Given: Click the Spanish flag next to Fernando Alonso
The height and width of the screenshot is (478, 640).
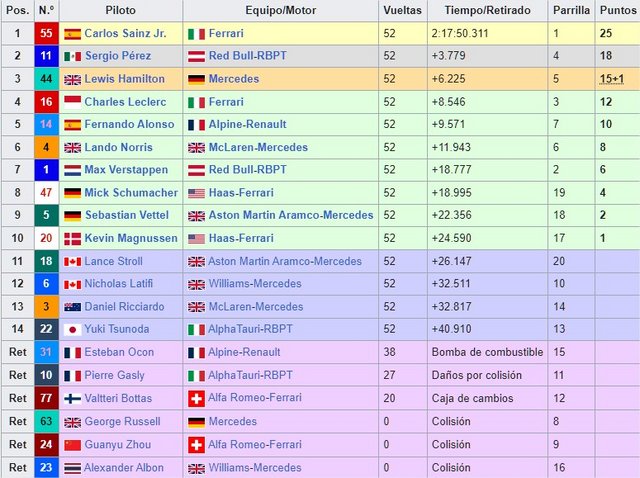Looking at the screenshot, I should (x=73, y=125).
